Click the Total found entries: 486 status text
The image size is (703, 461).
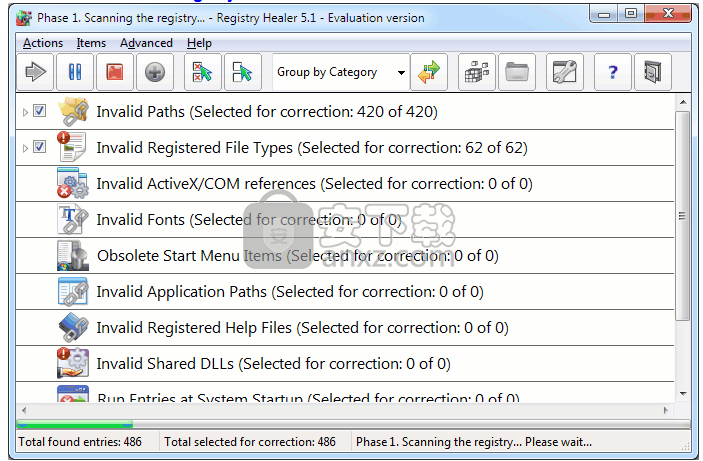click(x=80, y=442)
